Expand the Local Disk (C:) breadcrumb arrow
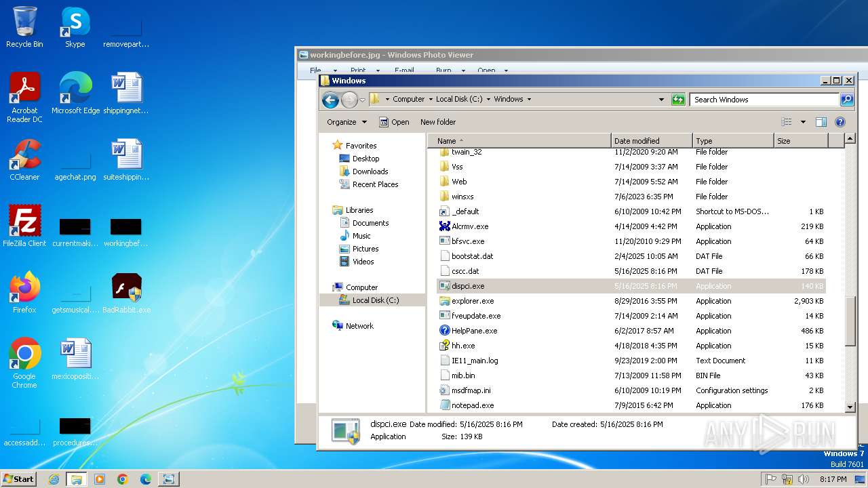The height and width of the screenshot is (488, 868). click(x=488, y=99)
